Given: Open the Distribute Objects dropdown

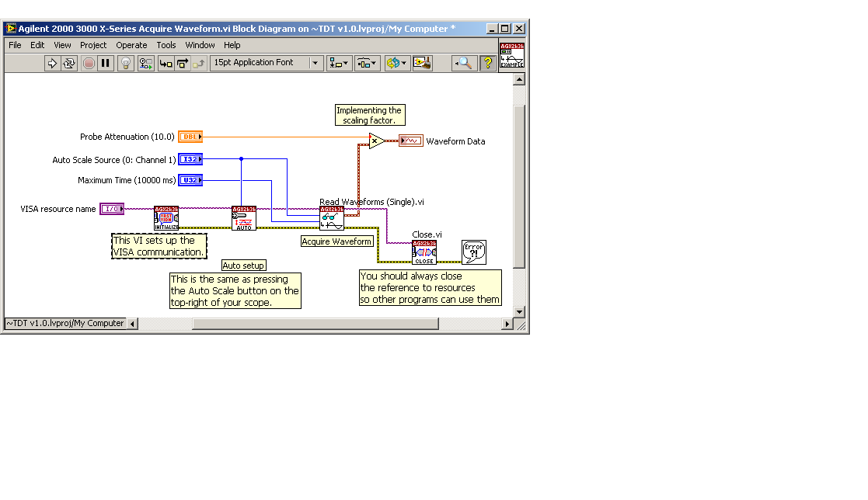Looking at the screenshot, I should click(x=367, y=64).
